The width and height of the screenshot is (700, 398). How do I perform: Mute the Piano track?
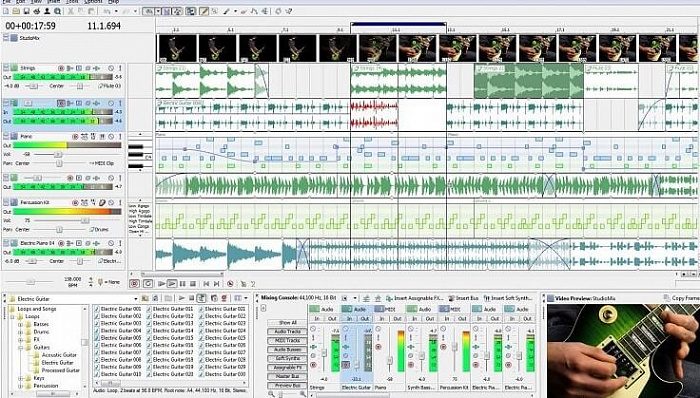pyautogui.click(x=111, y=137)
